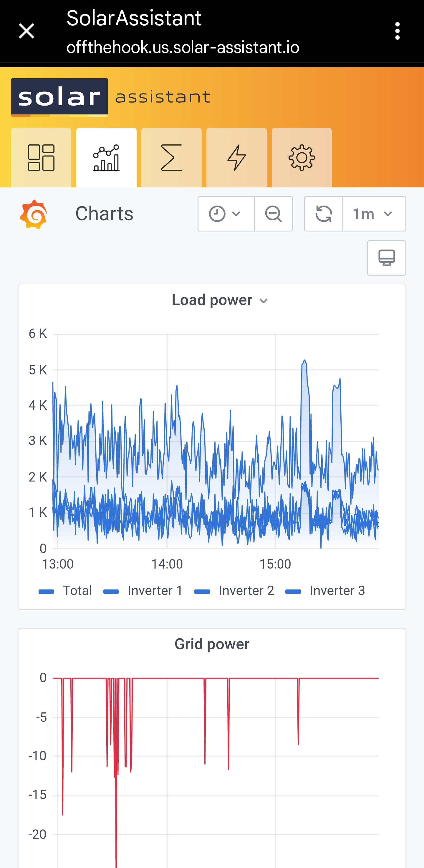The height and width of the screenshot is (868, 424).
Task: Select the charts tab icon
Action: coord(106,157)
